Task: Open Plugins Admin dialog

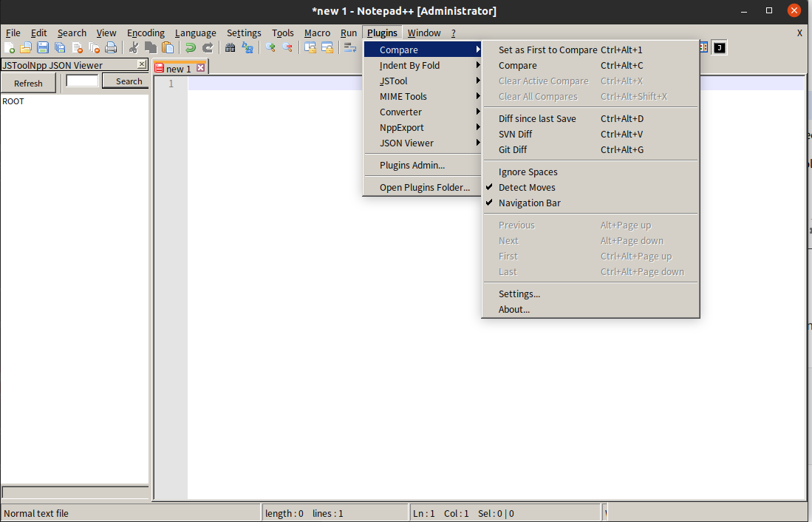Action: (423, 166)
